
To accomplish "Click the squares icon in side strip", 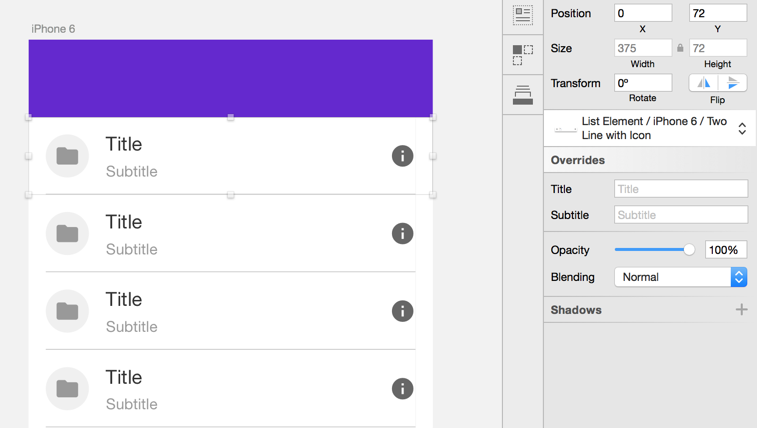I will point(522,55).
